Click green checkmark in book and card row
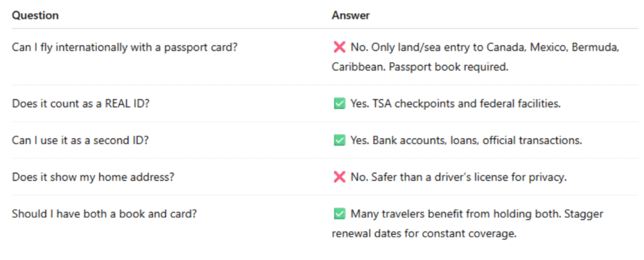 coord(339,214)
